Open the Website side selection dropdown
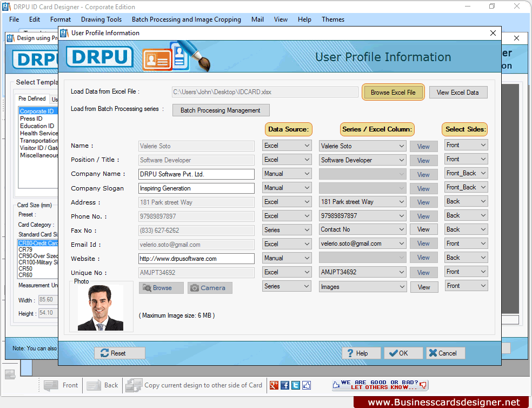This screenshot has height=408, width=532. pyautogui.click(x=466, y=258)
